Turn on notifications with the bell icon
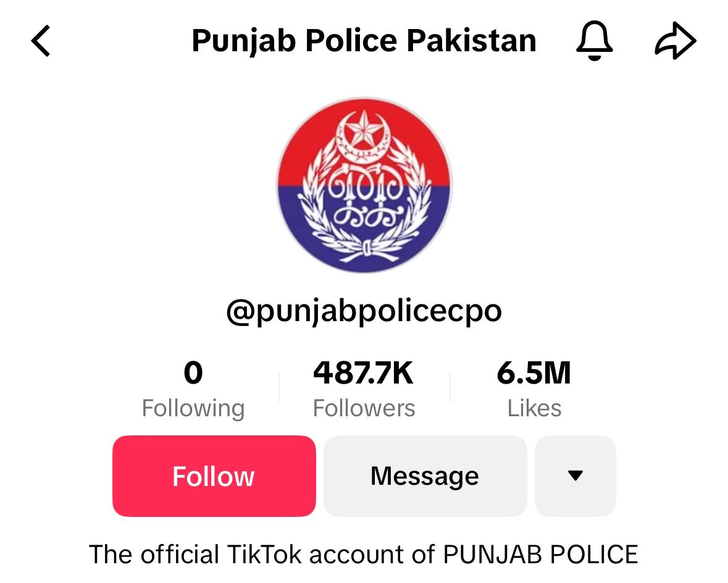728x583 pixels. click(594, 41)
